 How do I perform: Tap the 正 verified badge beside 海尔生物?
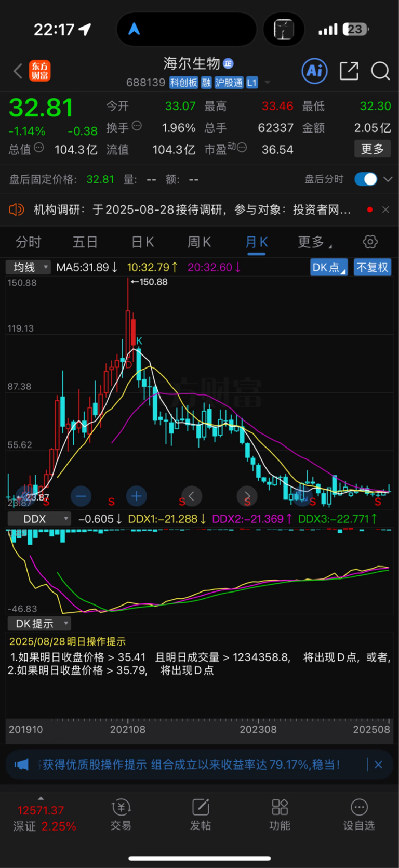click(228, 63)
